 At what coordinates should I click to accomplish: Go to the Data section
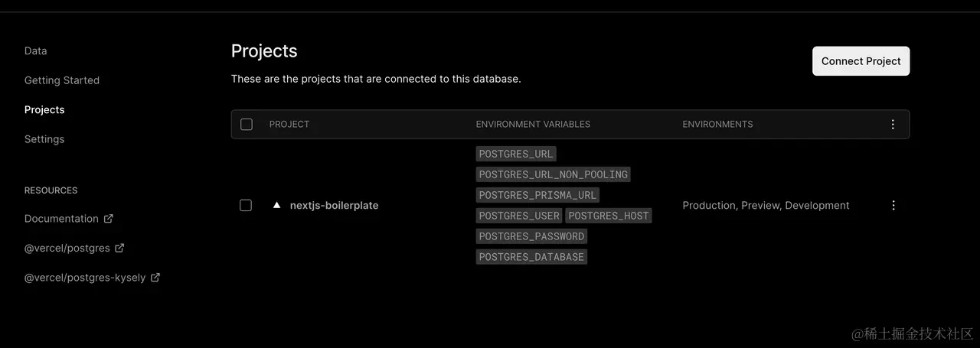coord(36,50)
